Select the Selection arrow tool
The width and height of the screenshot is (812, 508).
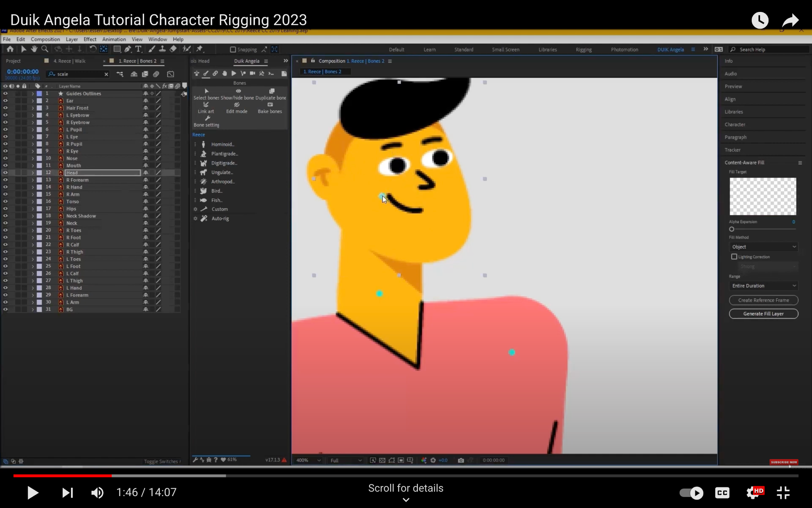coord(23,49)
